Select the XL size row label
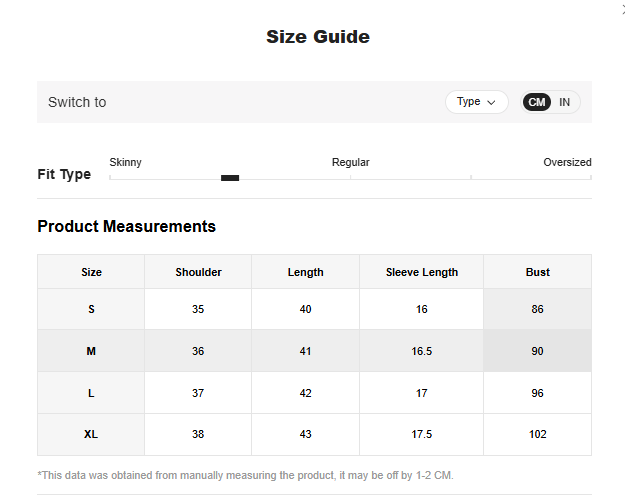This screenshot has width=625, height=499. [x=91, y=435]
